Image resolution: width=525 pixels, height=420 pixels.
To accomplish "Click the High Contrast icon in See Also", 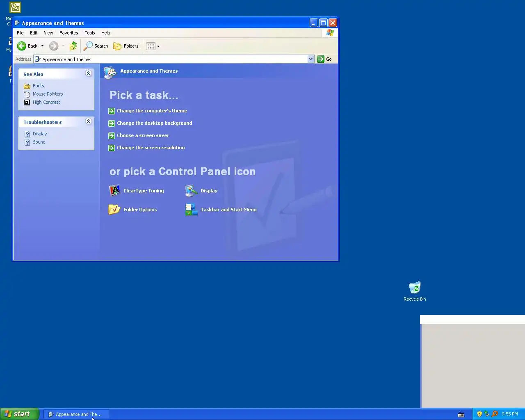I will [27, 102].
